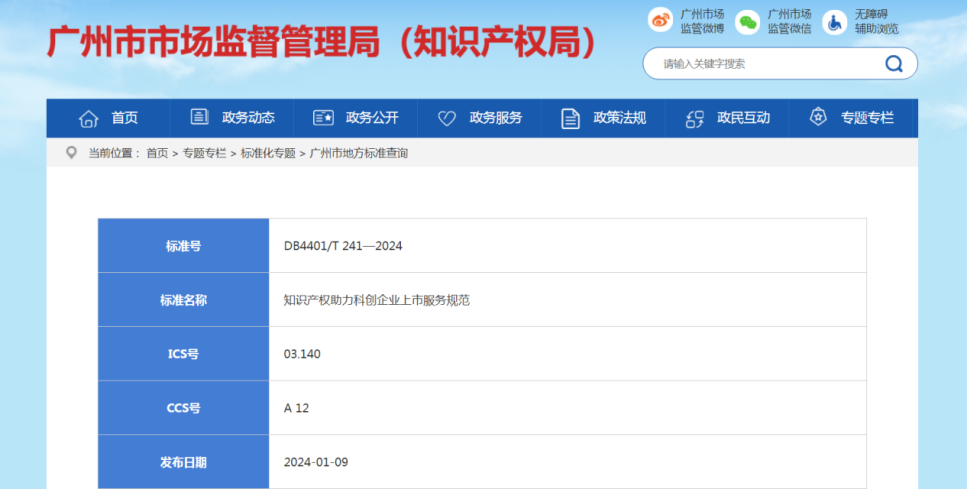Image resolution: width=967 pixels, height=489 pixels.
Task: Click the 政策法规 file icon
Action: (571, 118)
